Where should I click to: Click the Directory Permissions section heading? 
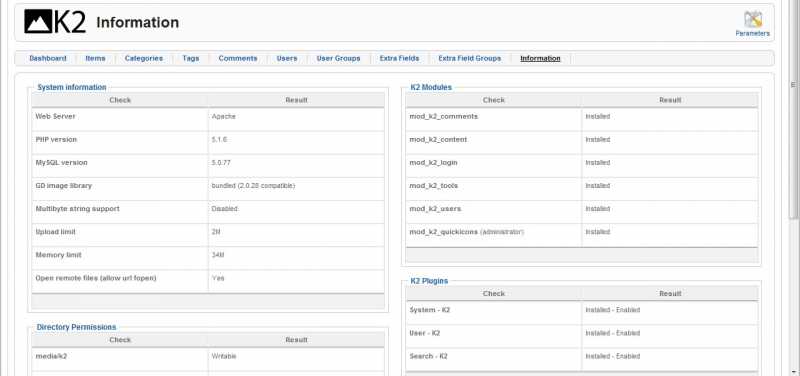pyautogui.click(x=77, y=327)
